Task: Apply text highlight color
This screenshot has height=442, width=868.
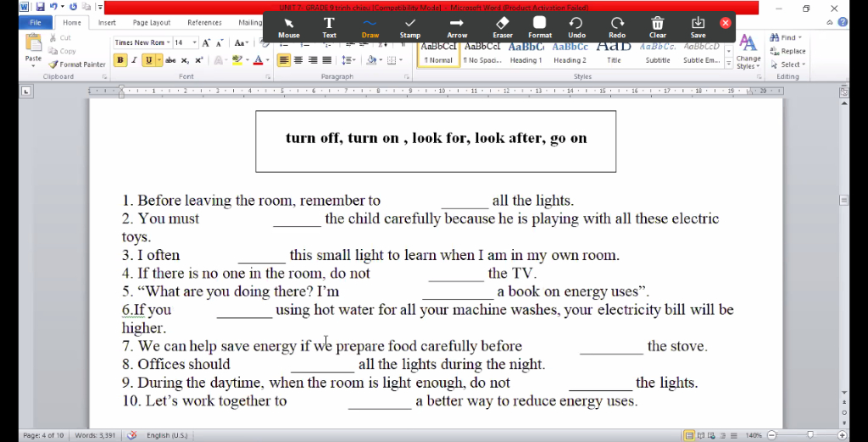Action: 237,60
